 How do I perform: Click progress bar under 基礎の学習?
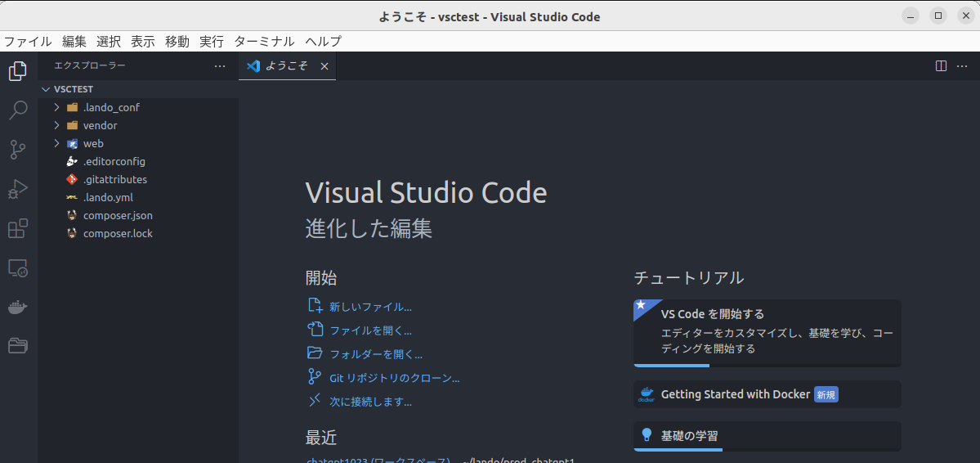(x=767, y=449)
